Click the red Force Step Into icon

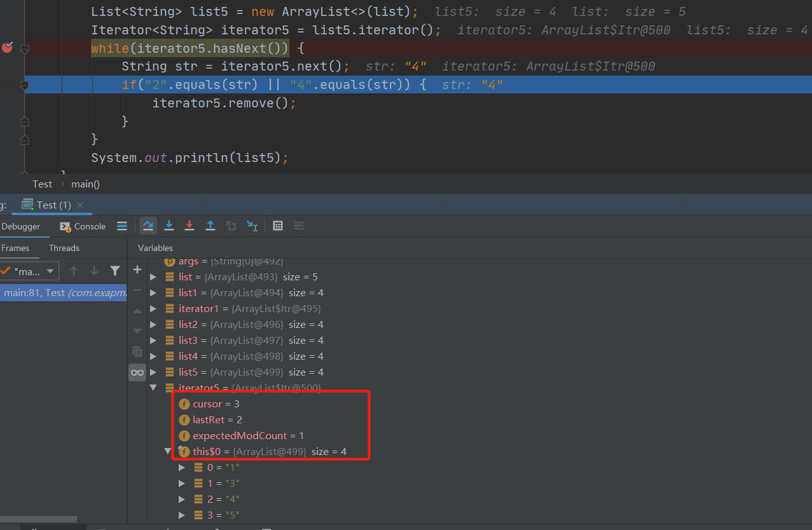(189, 226)
